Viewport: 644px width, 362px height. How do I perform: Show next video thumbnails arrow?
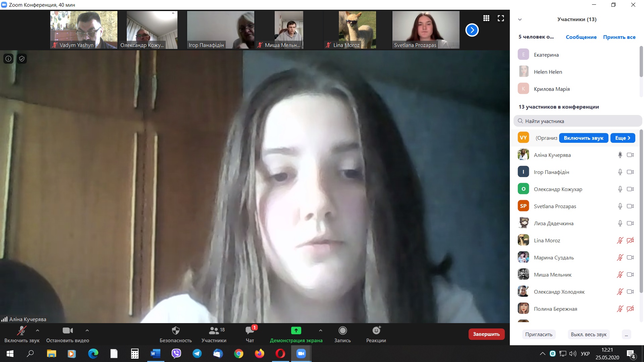472,30
